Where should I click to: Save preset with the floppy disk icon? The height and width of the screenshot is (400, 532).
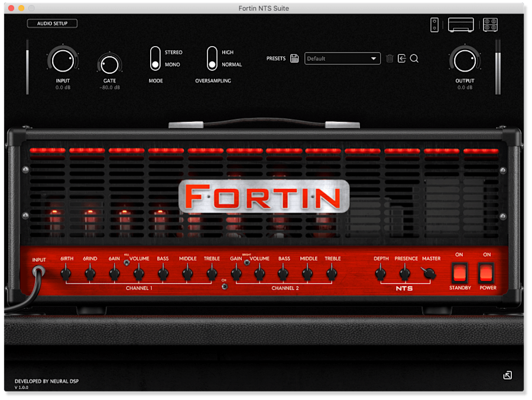pos(294,58)
